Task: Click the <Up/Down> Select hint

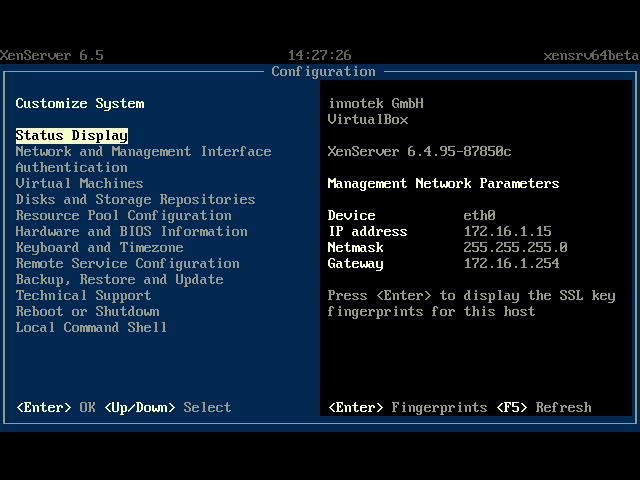Action: click(x=167, y=408)
